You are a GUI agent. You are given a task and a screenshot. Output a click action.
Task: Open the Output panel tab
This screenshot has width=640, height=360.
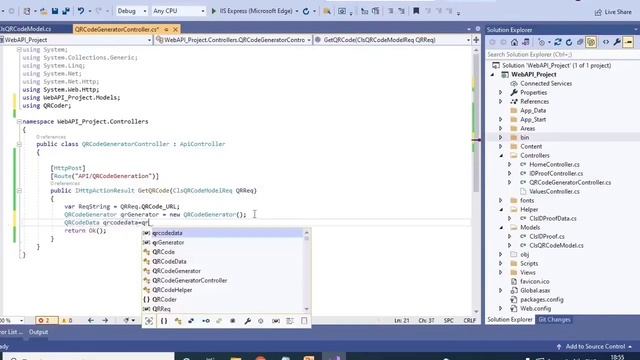38,332
